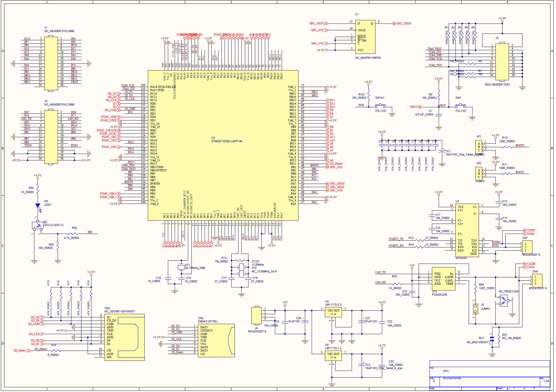Select resistor R14 27_R0603
The height and width of the screenshot is (392, 556).
click(x=421, y=247)
